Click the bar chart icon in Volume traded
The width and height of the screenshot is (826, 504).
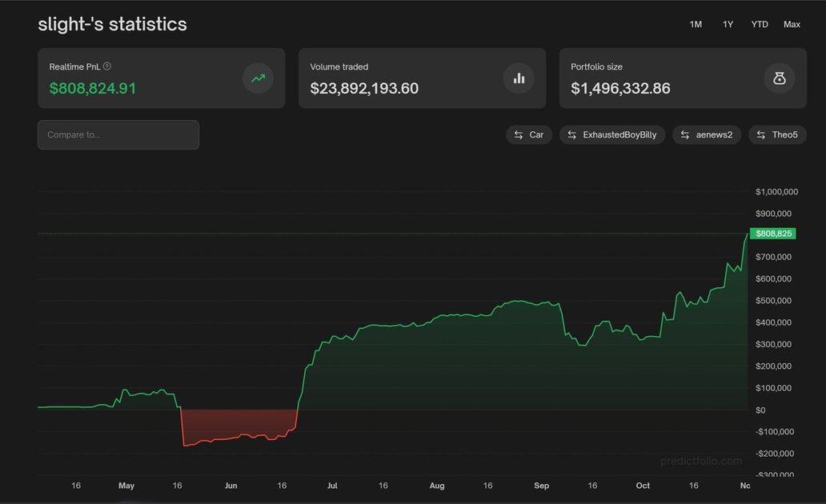coord(519,78)
